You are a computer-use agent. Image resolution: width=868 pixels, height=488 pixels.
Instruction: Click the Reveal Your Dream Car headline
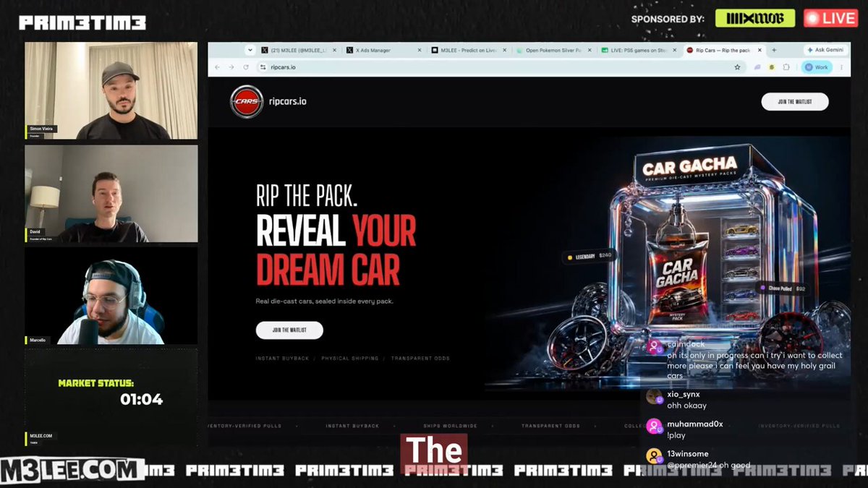click(336, 250)
